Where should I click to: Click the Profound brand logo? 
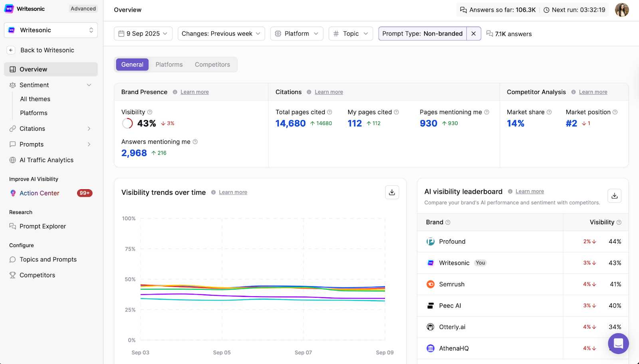point(431,241)
